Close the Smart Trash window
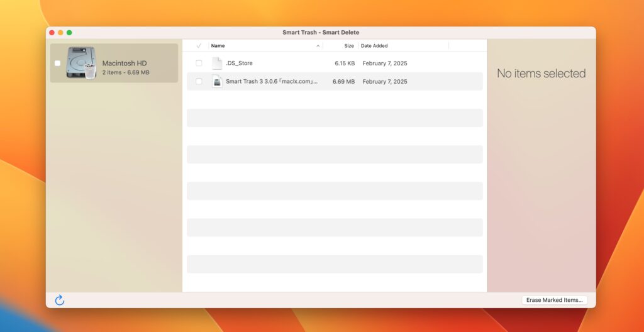644x332 pixels. point(52,33)
